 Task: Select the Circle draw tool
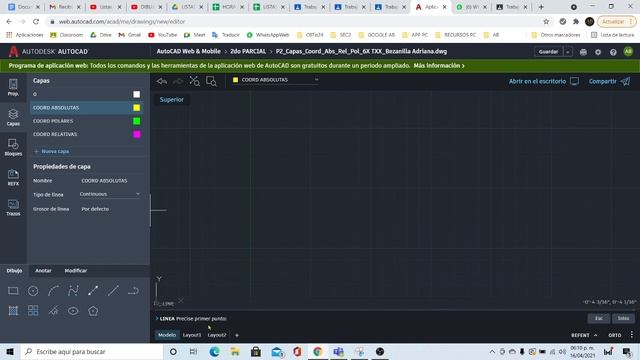(33, 291)
